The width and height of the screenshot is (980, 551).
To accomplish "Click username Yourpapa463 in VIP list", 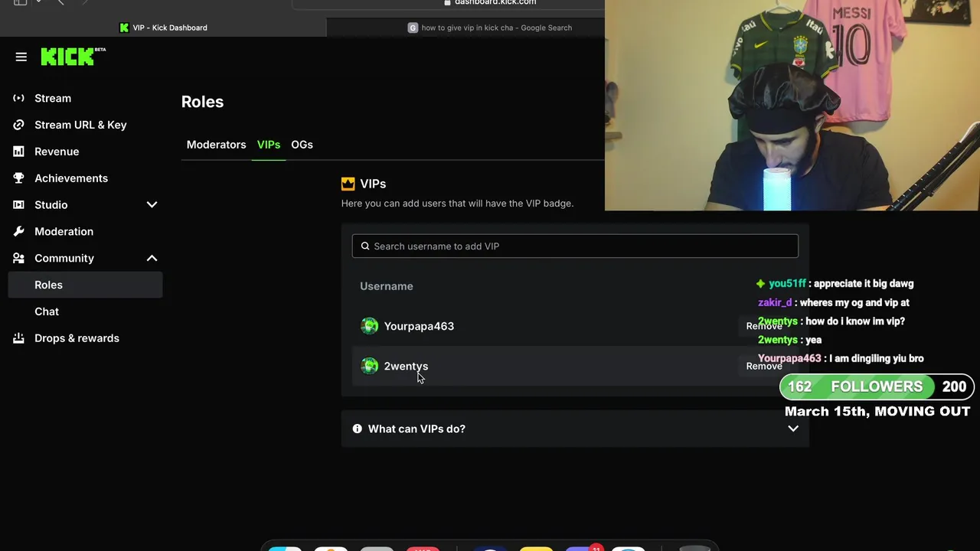I will point(419,326).
